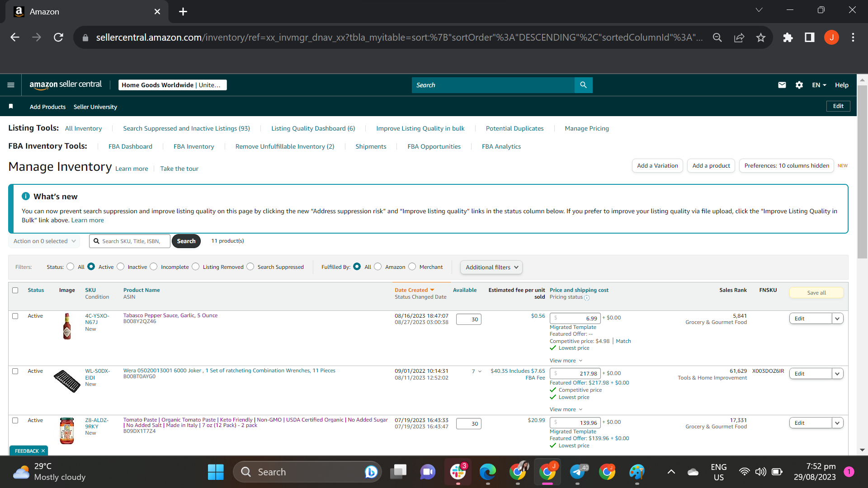Expand View more under Wera pricing
Viewport: 868px width, 488px height.
pos(566,409)
